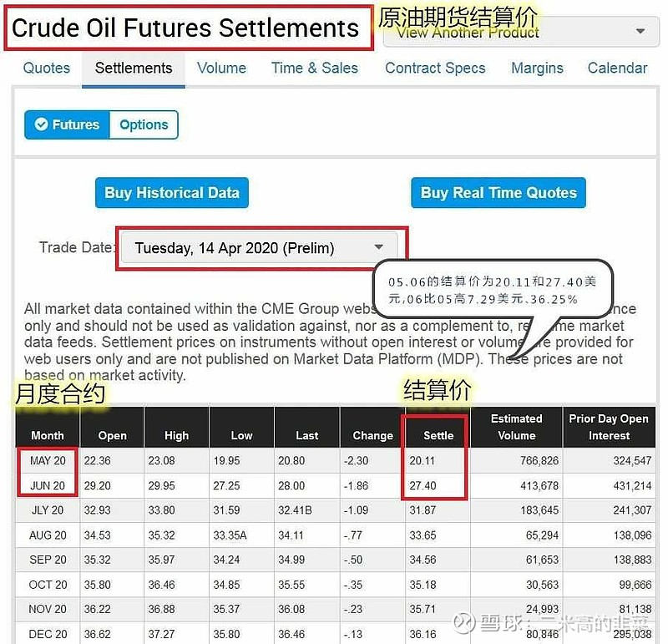The height and width of the screenshot is (644, 668).
Task: Open the Time & Sales tab
Action: 315,68
